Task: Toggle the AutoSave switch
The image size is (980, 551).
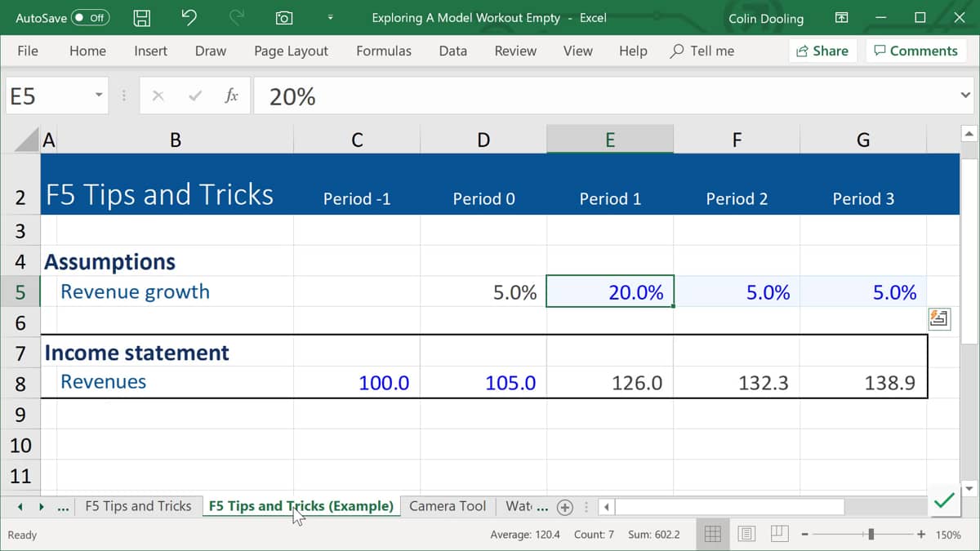Action: click(90, 17)
